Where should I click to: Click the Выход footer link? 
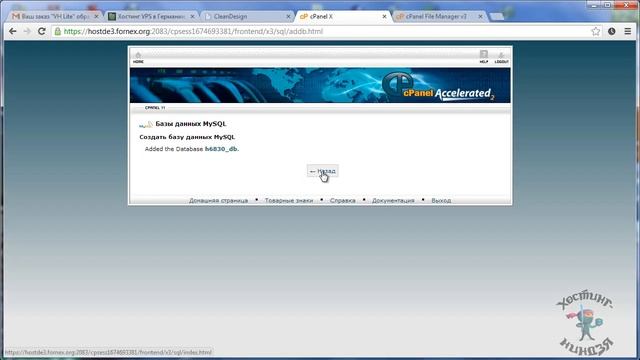point(441,200)
